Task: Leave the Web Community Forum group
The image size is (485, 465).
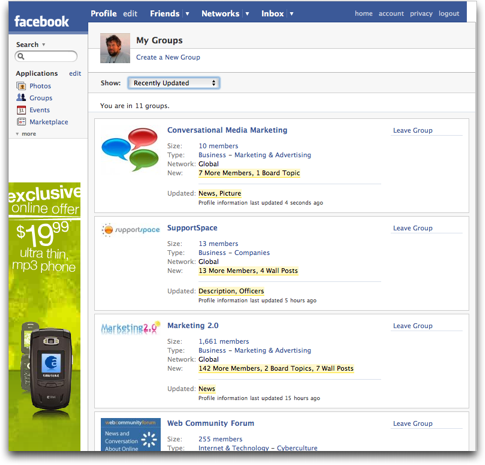Action: point(413,423)
